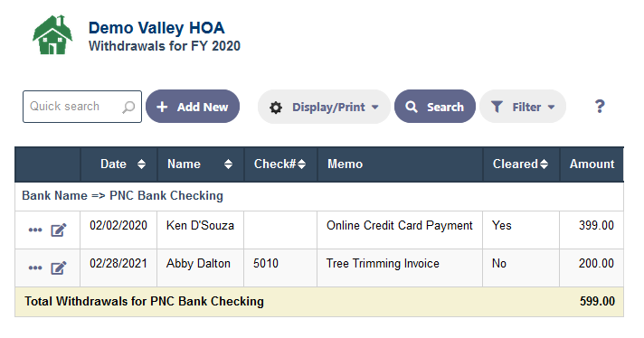Sort the table by Name column arrows
This screenshot has width=644, height=338.
coord(228,164)
